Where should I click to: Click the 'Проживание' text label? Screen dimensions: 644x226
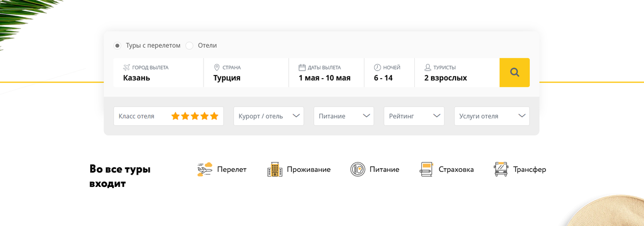pyautogui.click(x=309, y=170)
